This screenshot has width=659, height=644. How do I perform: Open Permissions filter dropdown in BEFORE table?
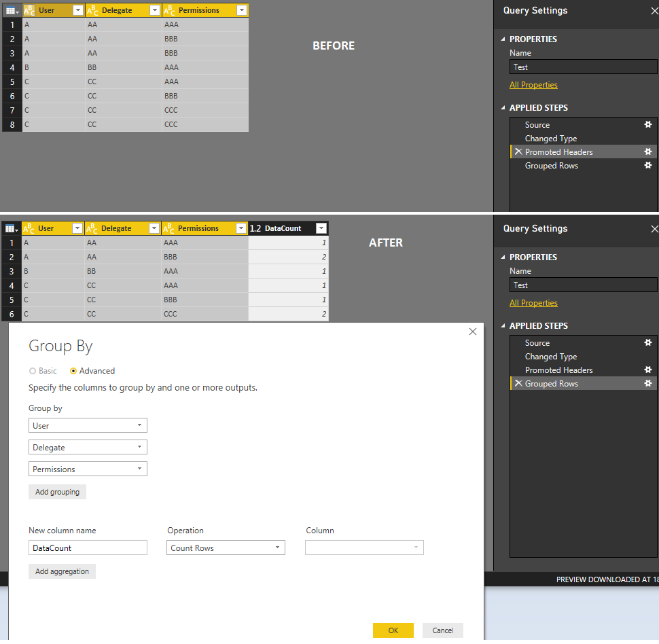[242, 10]
